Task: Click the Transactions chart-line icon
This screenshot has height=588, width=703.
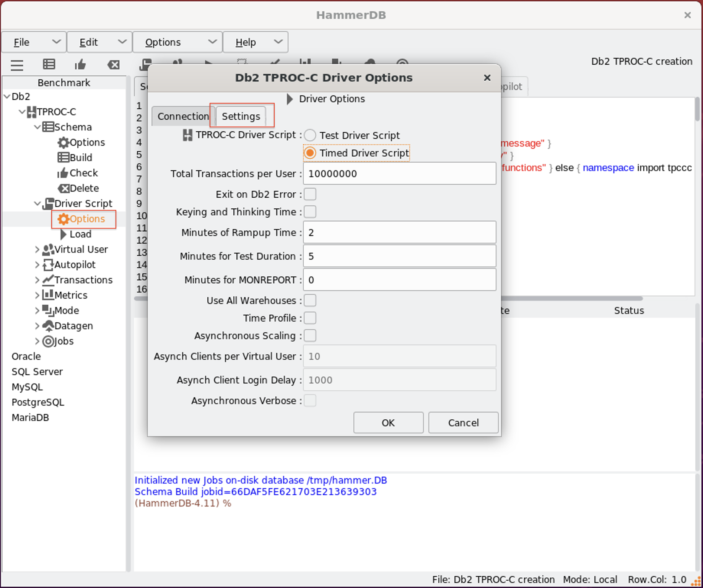Action: click(x=48, y=280)
